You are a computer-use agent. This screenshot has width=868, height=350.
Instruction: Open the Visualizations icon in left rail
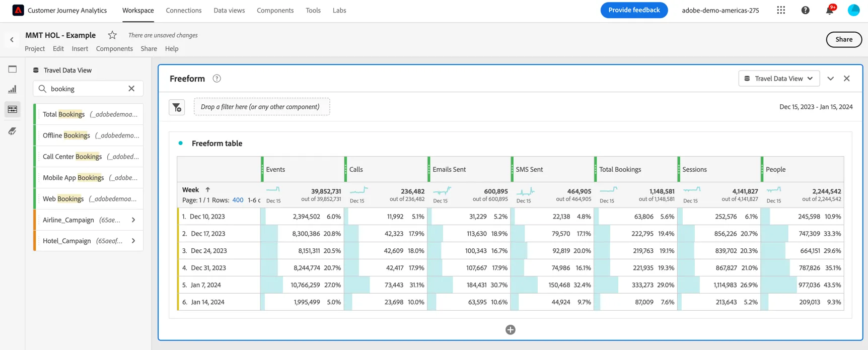coord(13,89)
